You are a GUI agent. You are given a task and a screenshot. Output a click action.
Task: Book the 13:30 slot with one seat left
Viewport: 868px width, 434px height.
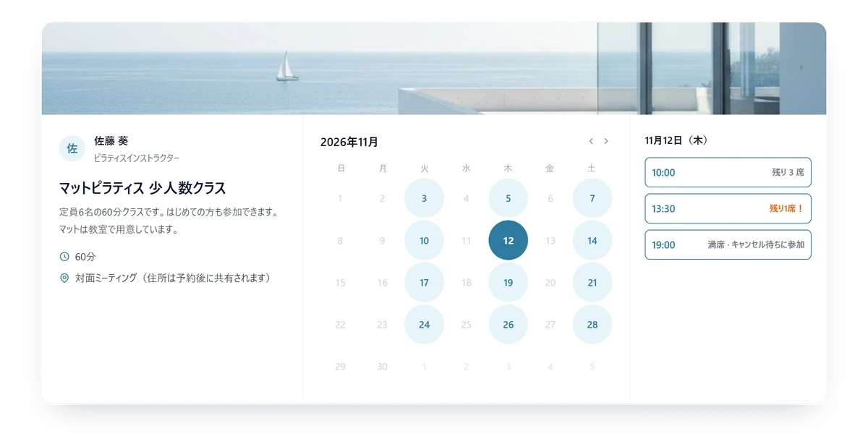pyautogui.click(x=728, y=208)
